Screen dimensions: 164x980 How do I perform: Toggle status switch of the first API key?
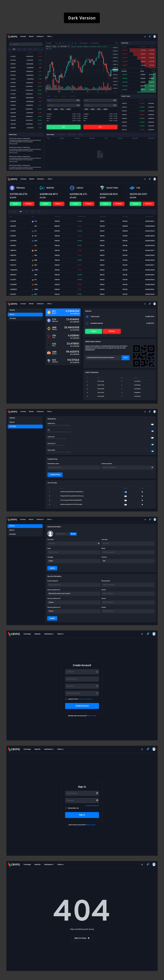click(x=125, y=492)
